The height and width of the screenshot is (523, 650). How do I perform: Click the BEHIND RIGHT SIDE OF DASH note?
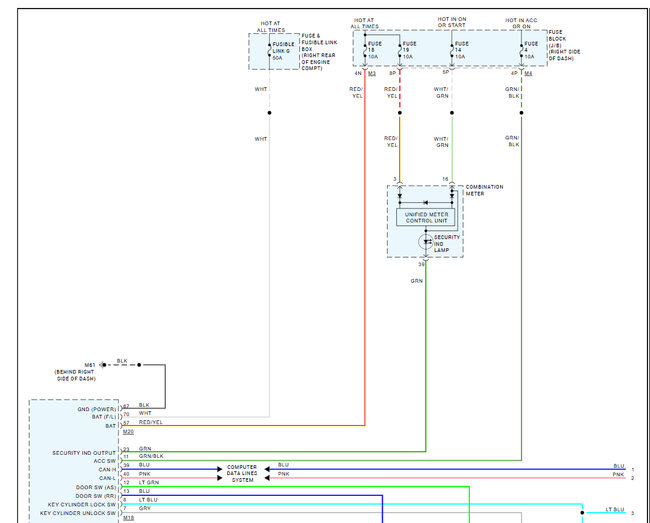point(75,375)
